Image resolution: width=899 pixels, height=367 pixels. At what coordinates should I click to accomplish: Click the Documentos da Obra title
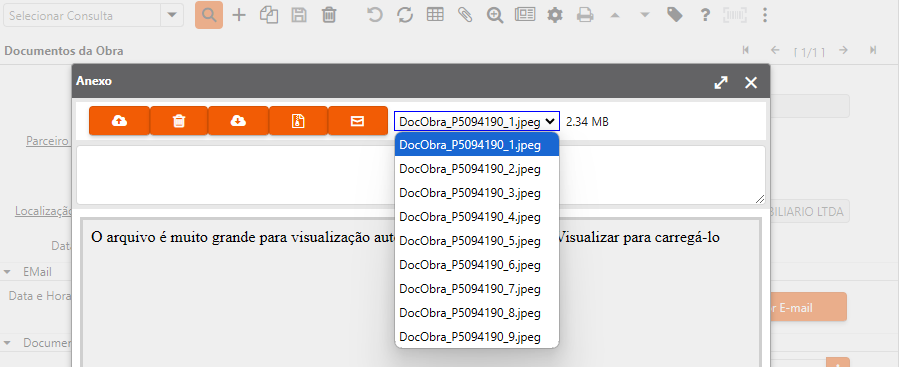point(64,50)
